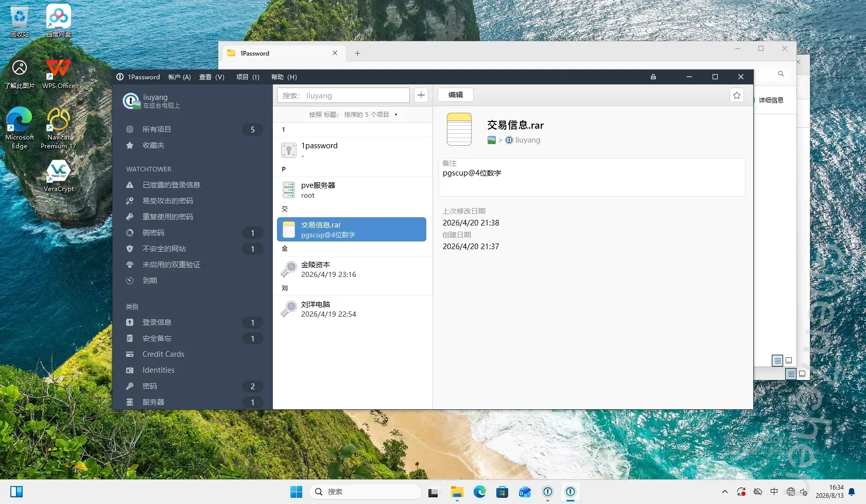
Task: Show 弱密码 weak passwords list
Action: [193, 233]
